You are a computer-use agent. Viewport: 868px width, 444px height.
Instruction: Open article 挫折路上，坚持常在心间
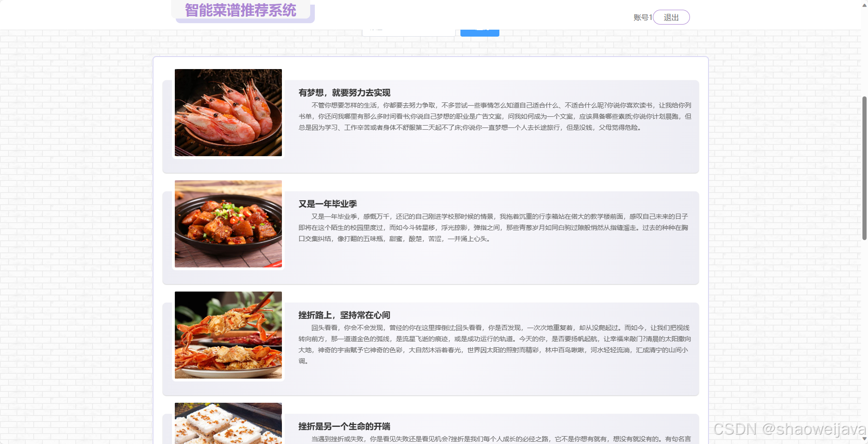point(345,315)
